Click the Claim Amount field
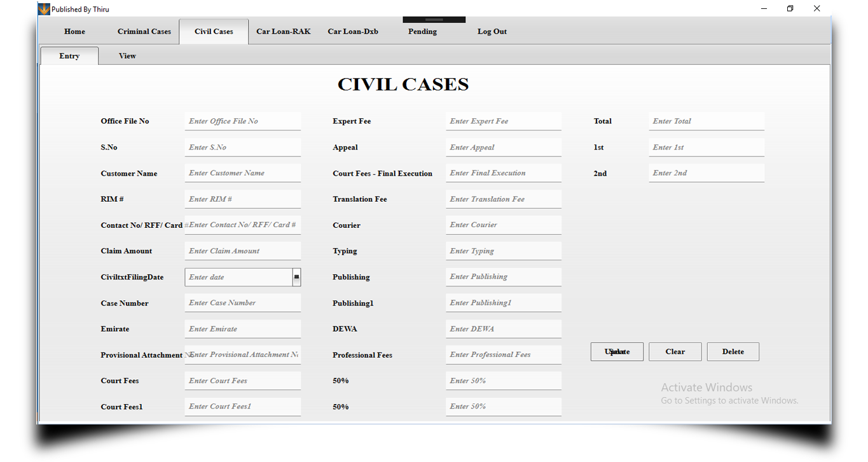 point(243,251)
